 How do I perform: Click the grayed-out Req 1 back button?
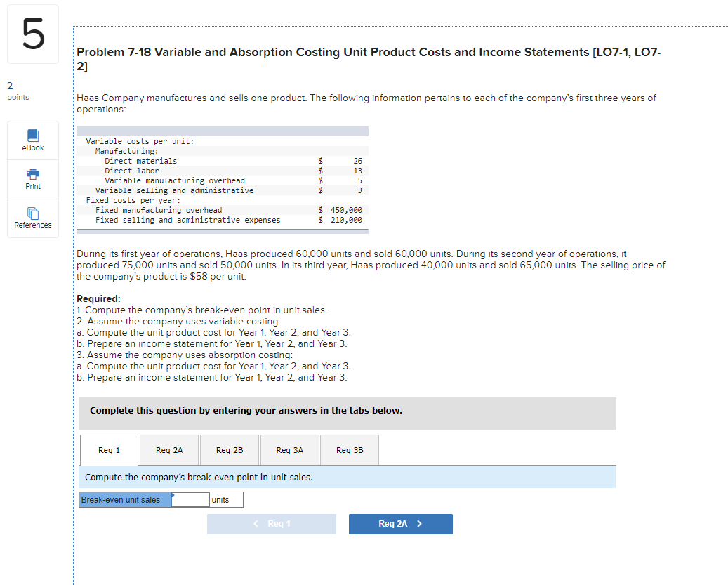tap(271, 524)
